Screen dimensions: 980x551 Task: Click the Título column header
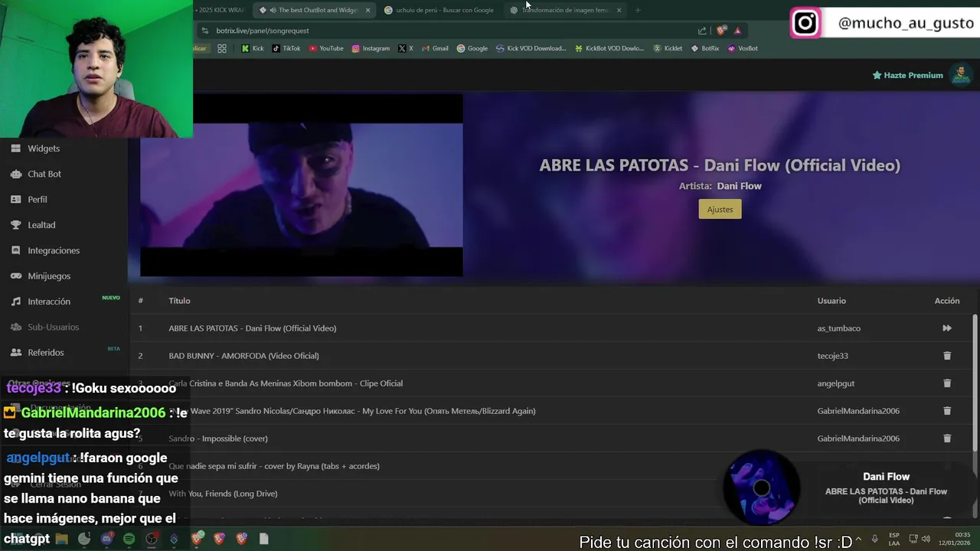point(179,301)
